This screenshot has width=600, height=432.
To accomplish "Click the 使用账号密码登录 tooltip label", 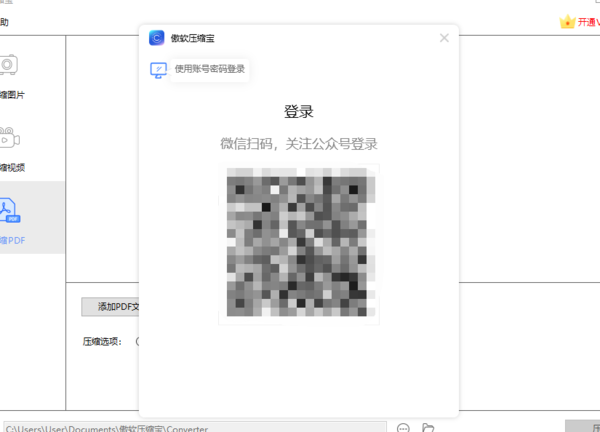I will point(210,69).
